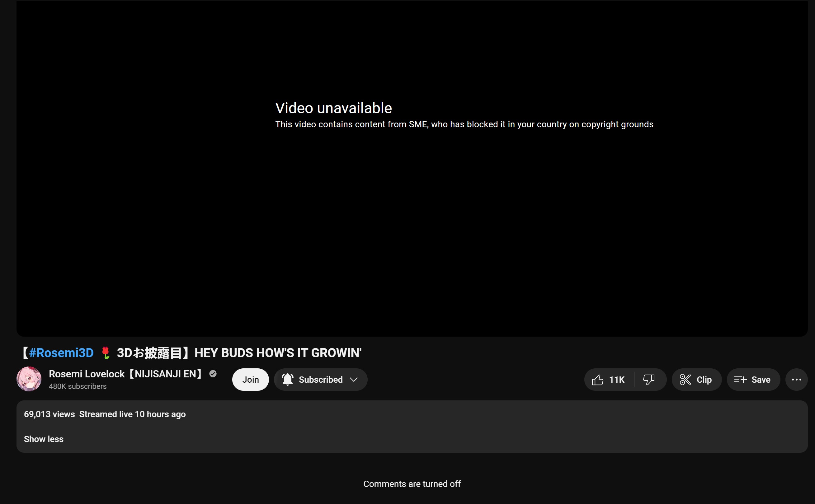Screen dimensions: 815x504
Task: Click the rose emoji in video title
Action: 106,353
